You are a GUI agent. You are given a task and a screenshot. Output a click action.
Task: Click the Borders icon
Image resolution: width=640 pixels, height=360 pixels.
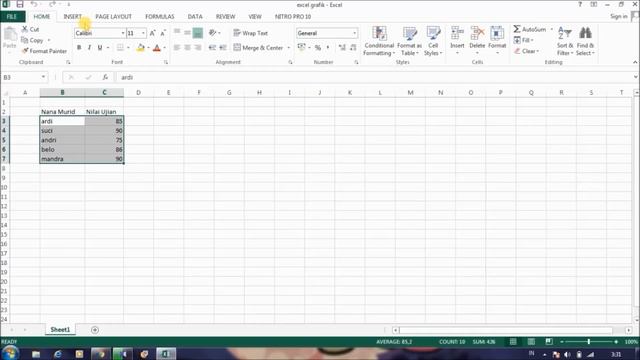click(x=120, y=48)
